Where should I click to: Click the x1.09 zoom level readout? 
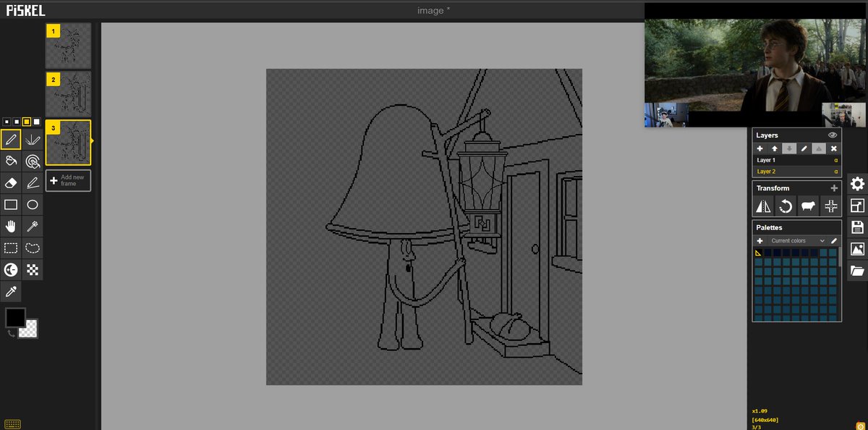759,411
